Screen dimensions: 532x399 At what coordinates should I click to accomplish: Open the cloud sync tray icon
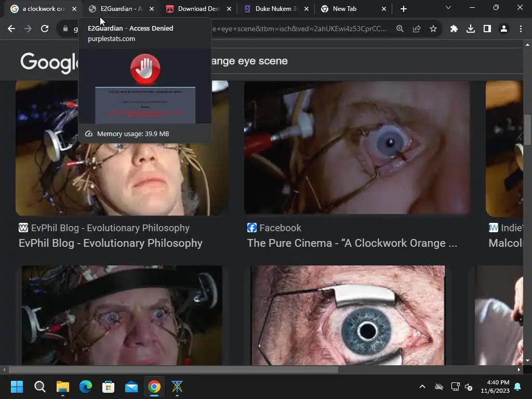click(439, 387)
